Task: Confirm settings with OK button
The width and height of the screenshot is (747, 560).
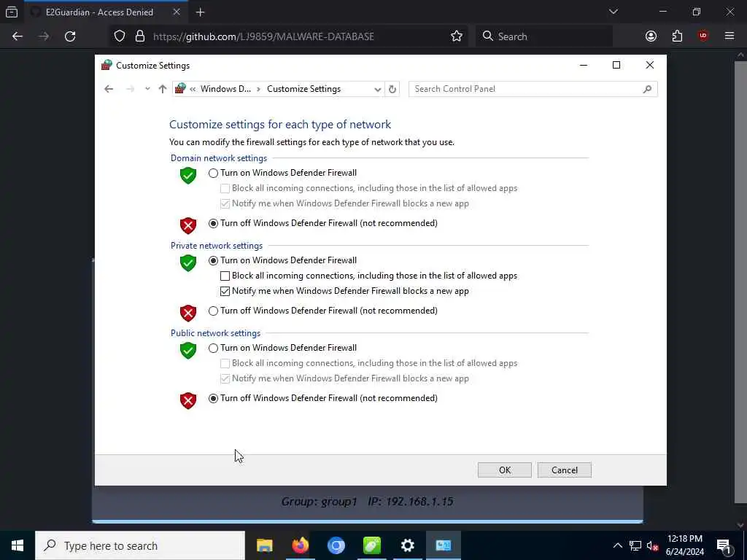Action: (505, 470)
